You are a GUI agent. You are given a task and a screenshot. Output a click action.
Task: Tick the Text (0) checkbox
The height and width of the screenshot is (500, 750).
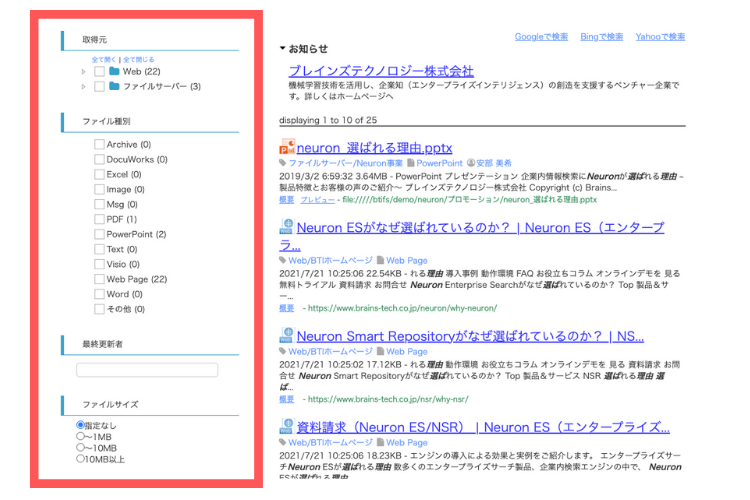coord(99,249)
